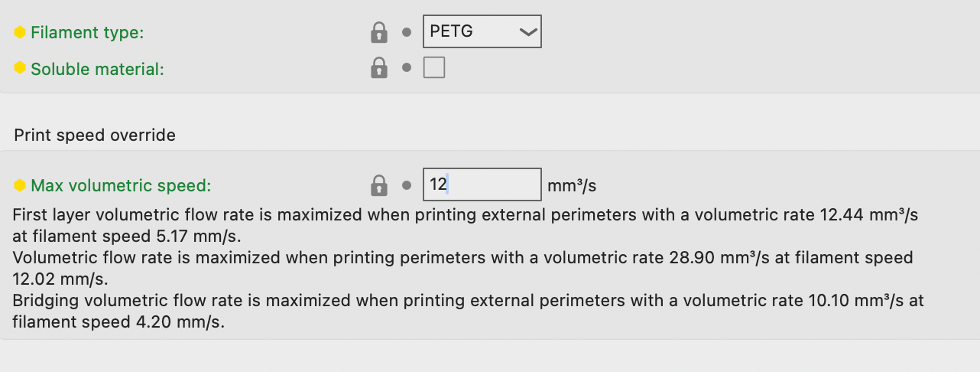
Task: Open the PETG filament type dropdown
Action: click(x=482, y=32)
